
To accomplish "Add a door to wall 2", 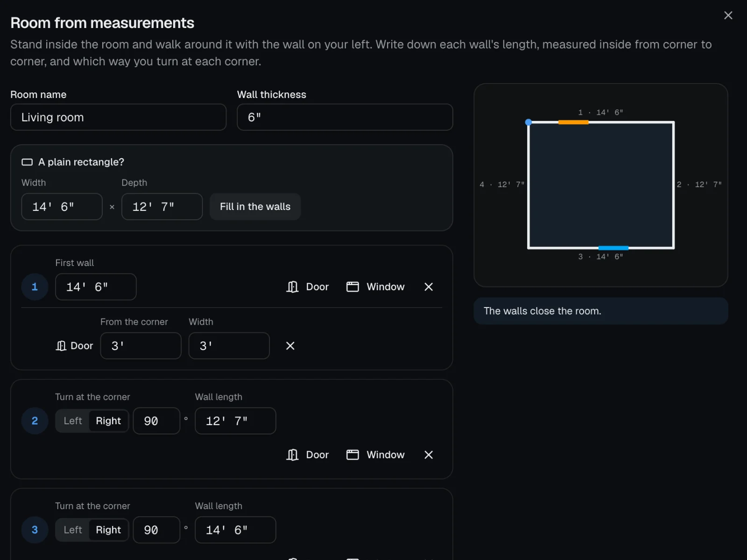I will coord(308,455).
